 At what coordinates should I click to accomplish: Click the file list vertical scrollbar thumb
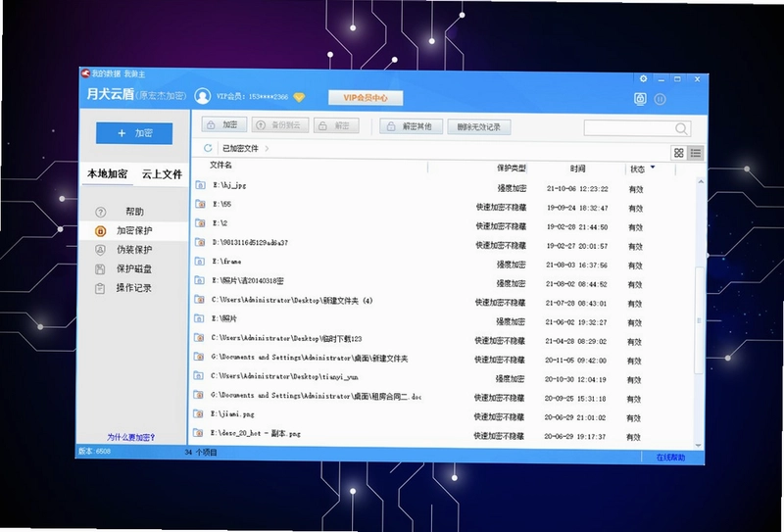click(x=699, y=320)
